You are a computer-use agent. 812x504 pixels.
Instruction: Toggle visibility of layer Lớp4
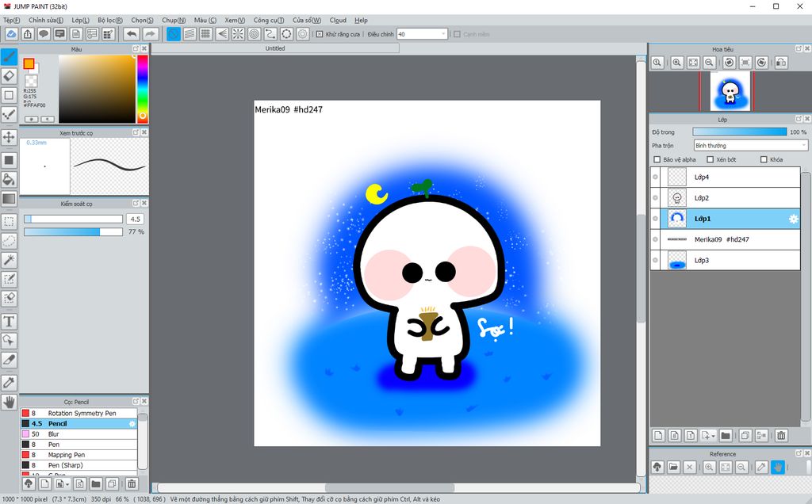655,177
